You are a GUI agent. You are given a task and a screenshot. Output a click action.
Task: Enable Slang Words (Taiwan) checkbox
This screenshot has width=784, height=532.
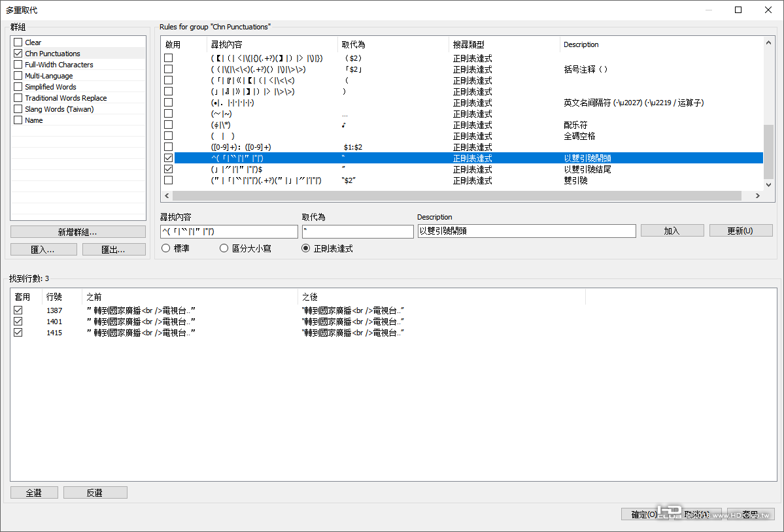coord(18,109)
